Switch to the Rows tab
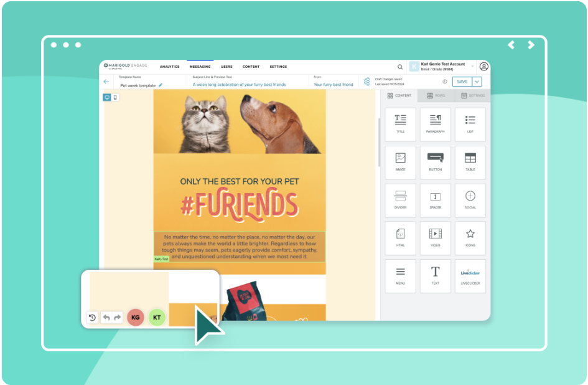588x385 pixels. click(x=436, y=95)
